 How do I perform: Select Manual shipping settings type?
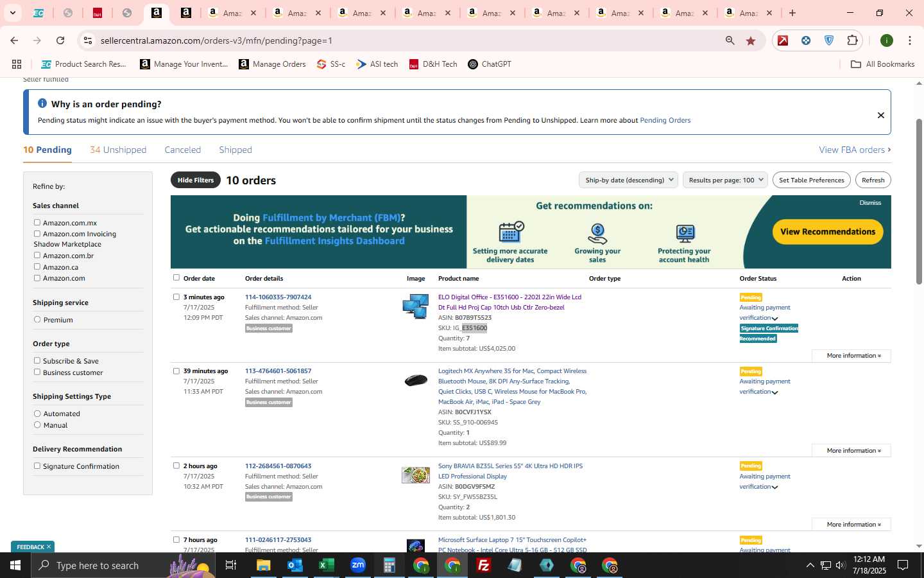click(x=37, y=425)
